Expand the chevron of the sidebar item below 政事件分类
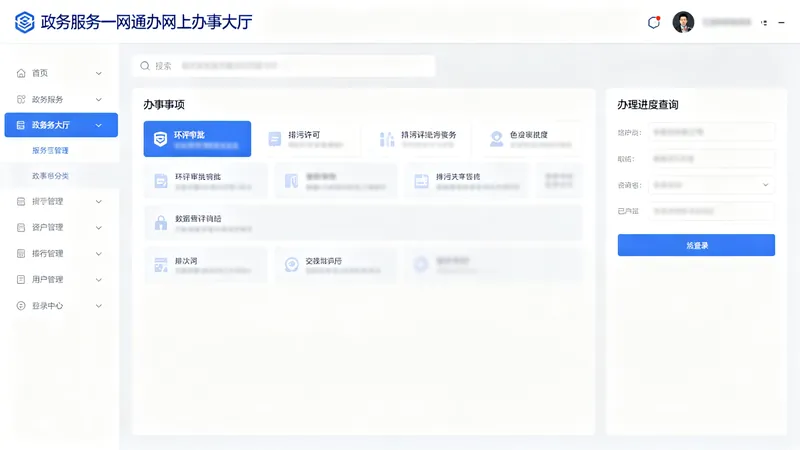This screenshot has width=800, height=450. pyautogui.click(x=98, y=202)
